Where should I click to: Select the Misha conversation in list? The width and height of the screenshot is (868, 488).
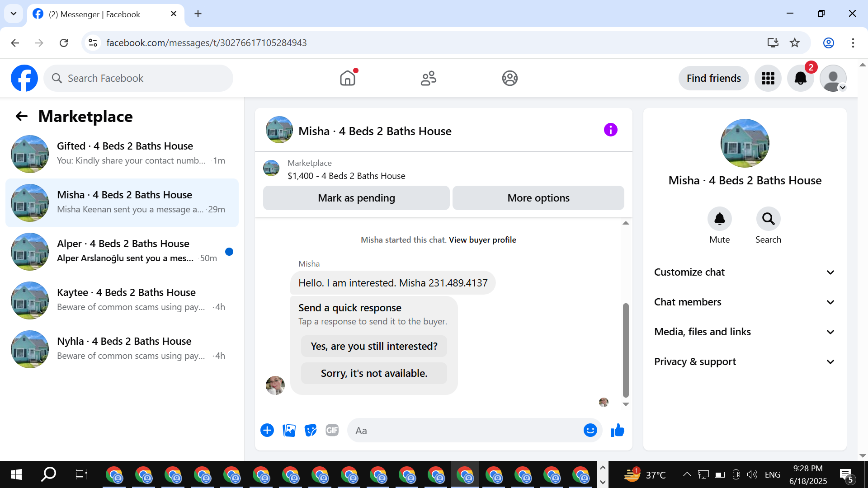[122, 202]
